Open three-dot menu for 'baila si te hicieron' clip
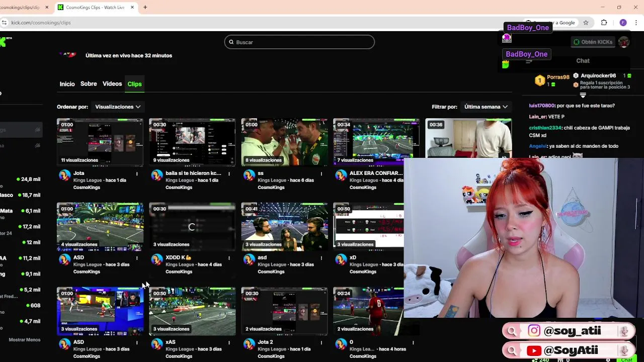Image resolution: width=644 pixels, height=362 pixels. point(229,173)
